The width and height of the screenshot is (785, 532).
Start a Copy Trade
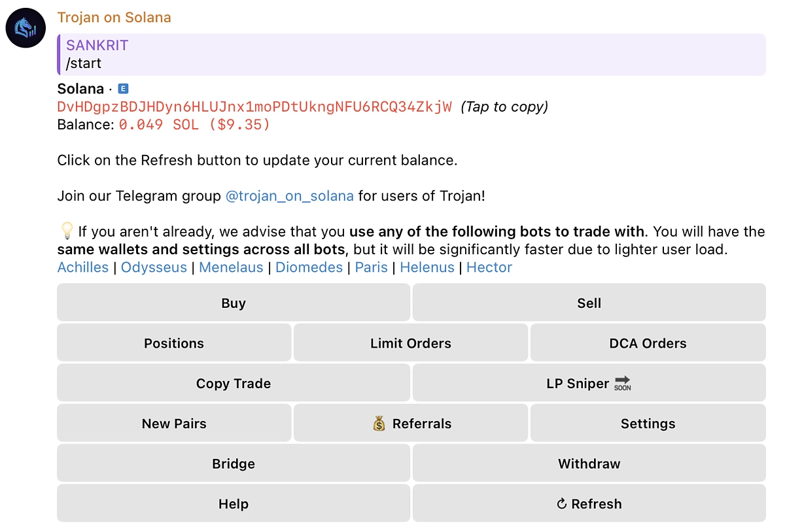point(233,383)
